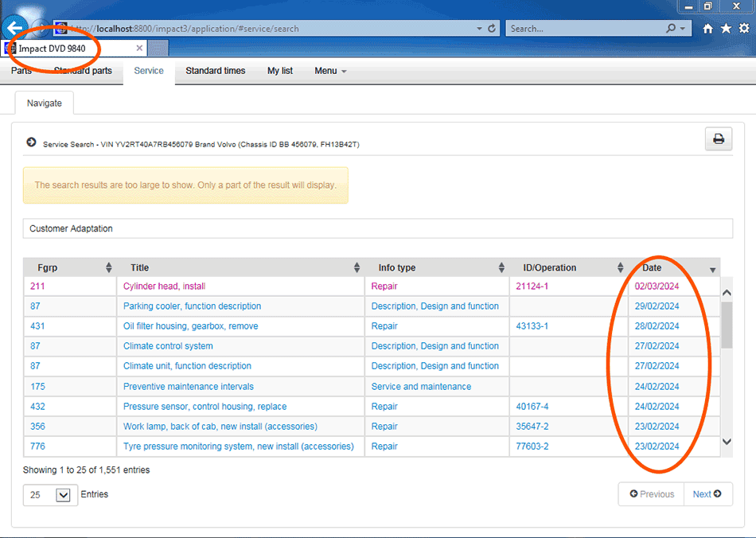Expand the Menu dropdown
This screenshot has height=538, width=756.
click(x=330, y=71)
